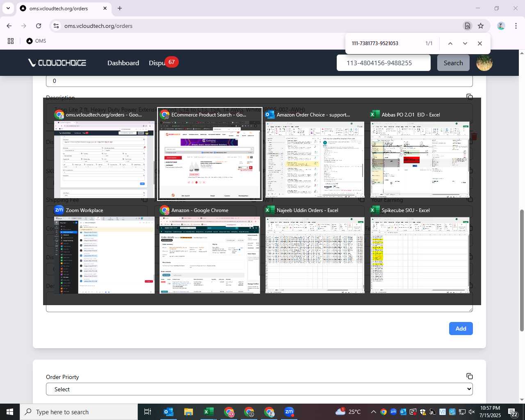
Task: Click the Google Lens page search icon
Action: 468,26
